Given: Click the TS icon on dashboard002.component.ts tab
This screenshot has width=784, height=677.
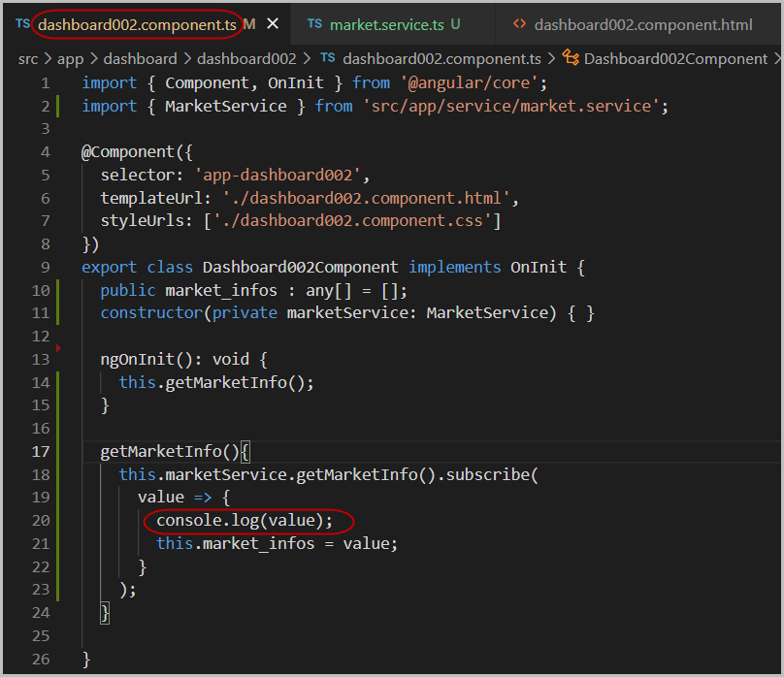Looking at the screenshot, I should [x=22, y=23].
